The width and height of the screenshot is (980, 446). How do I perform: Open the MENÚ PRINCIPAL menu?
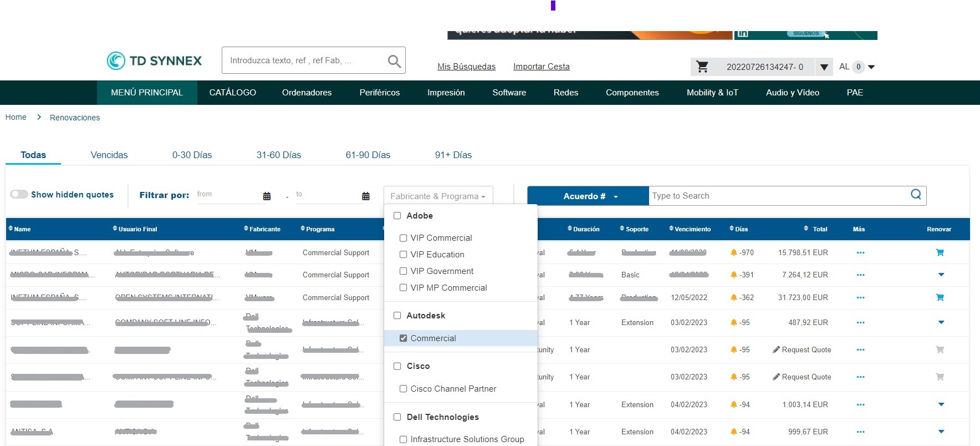147,93
